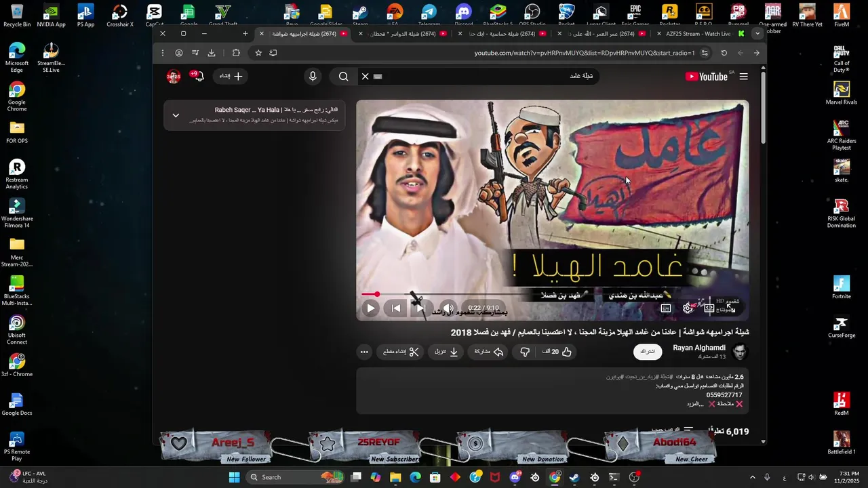This screenshot has height=488, width=868.
Task: Open Steam from the taskbar
Action: pyautogui.click(x=574, y=477)
